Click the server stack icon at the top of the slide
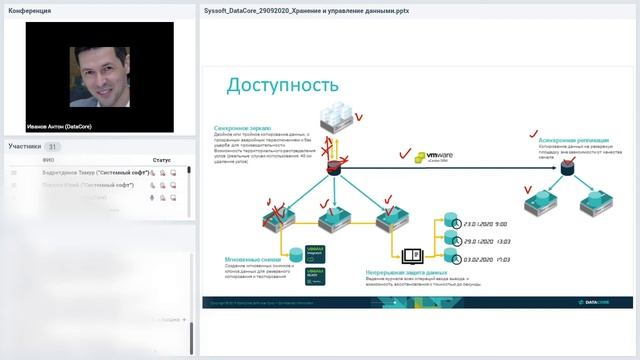The width and height of the screenshot is (640, 360). (x=336, y=118)
